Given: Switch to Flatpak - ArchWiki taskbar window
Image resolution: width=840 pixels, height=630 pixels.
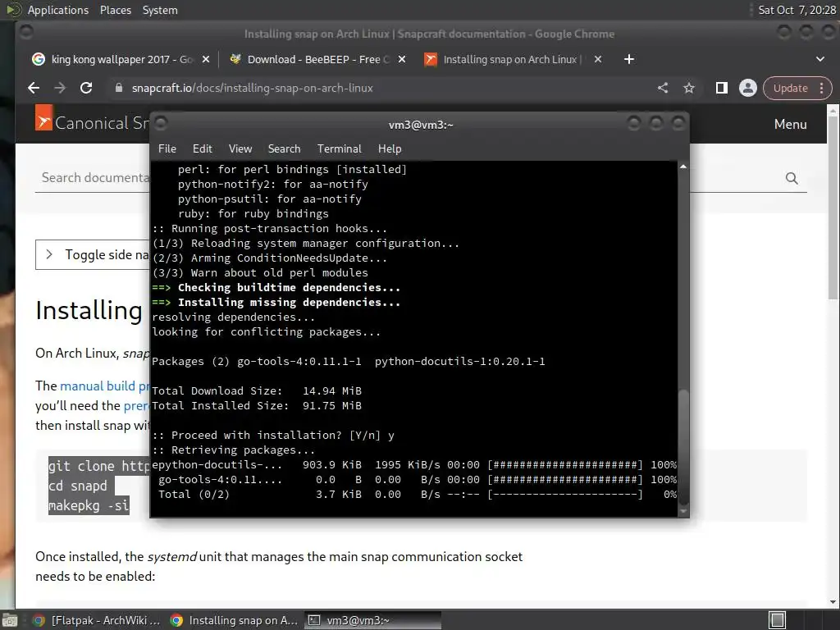Looking at the screenshot, I should [97, 620].
